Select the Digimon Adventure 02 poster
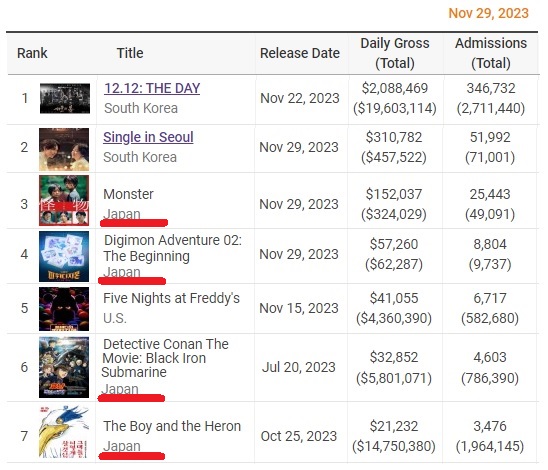This screenshot has width=548, height=470. (64, 256)
